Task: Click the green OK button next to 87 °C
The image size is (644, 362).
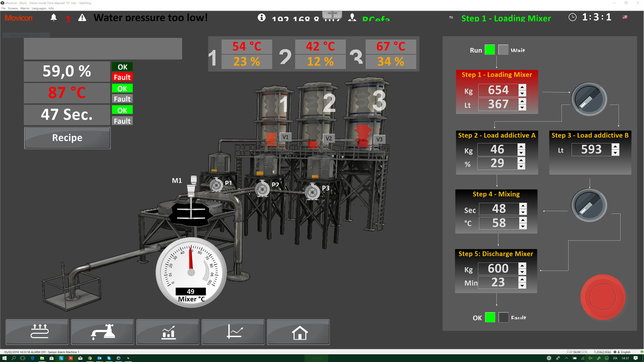Action: pos(122,88)
